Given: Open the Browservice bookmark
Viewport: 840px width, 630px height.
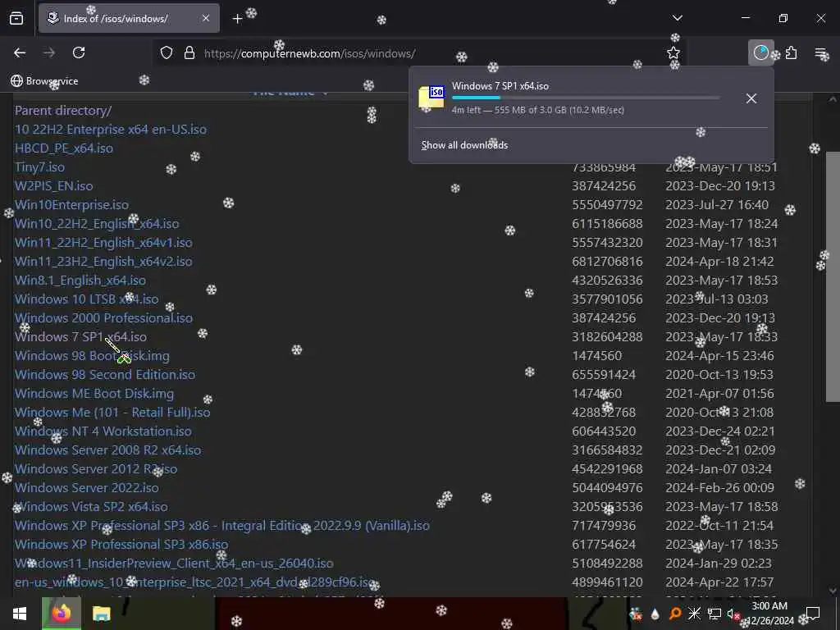Looking at the screenshot, I should click(44, 81).
